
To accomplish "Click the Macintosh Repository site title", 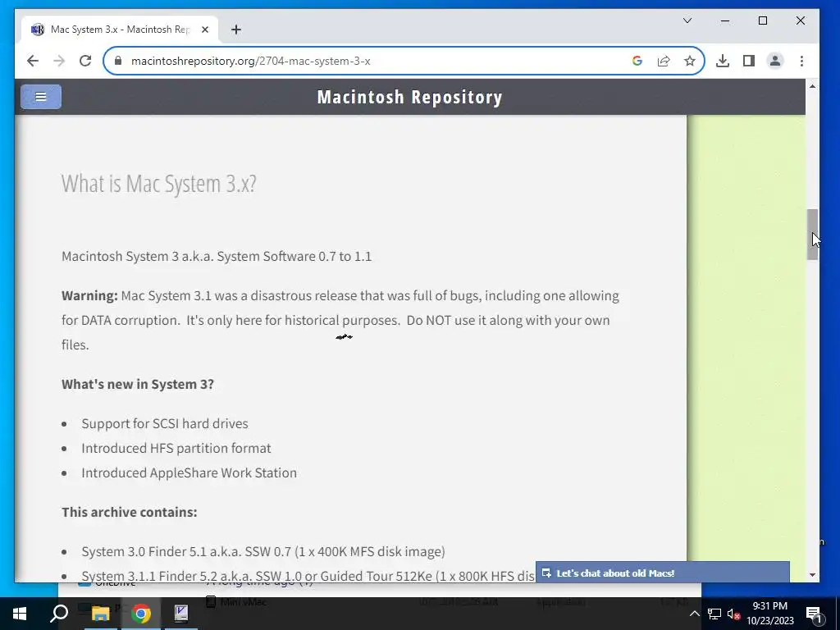I will [x=409, y=97].
